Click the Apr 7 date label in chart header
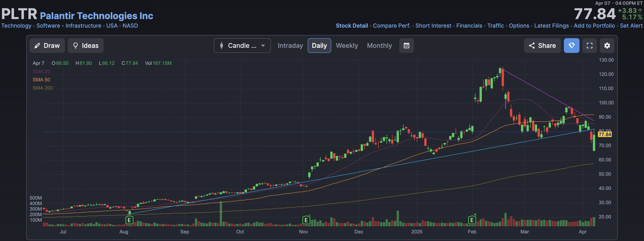This screenshot has height=241, width=644. pos(38,63)
